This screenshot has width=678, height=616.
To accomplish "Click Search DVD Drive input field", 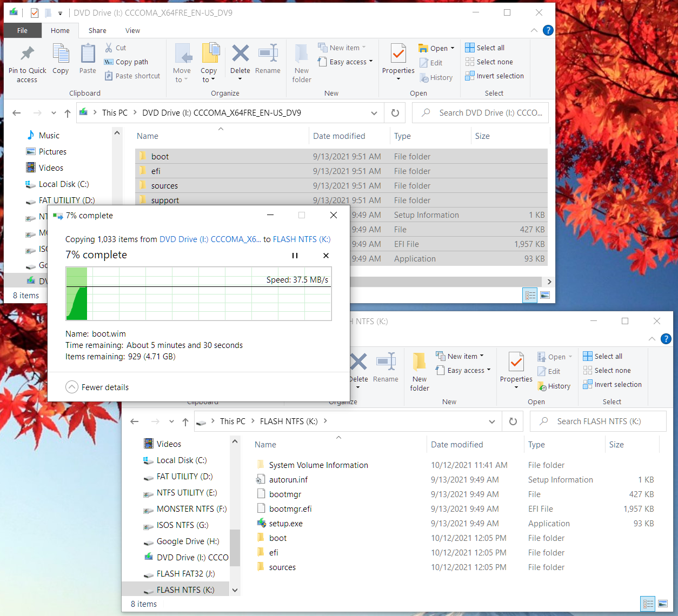I will (481, 113).
